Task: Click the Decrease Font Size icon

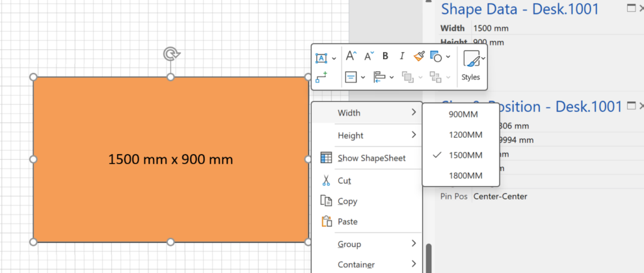Action: pos(369,56)
